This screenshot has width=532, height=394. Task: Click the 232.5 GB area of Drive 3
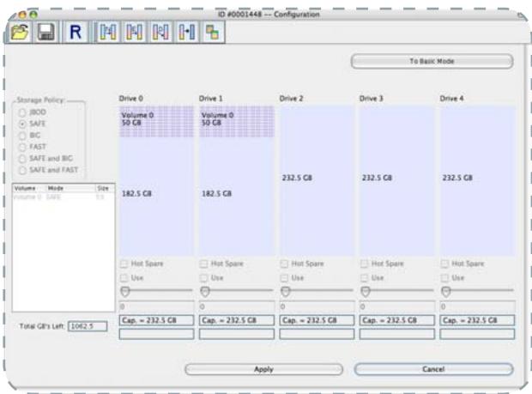point(397,180)
